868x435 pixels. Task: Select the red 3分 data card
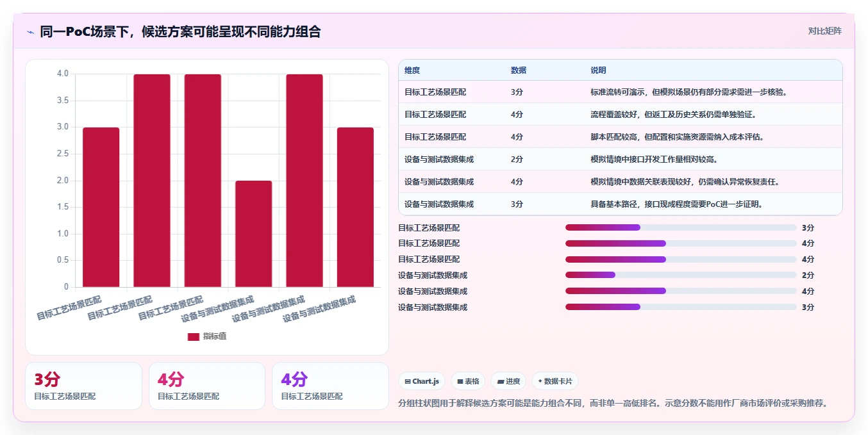pos(83,386)
